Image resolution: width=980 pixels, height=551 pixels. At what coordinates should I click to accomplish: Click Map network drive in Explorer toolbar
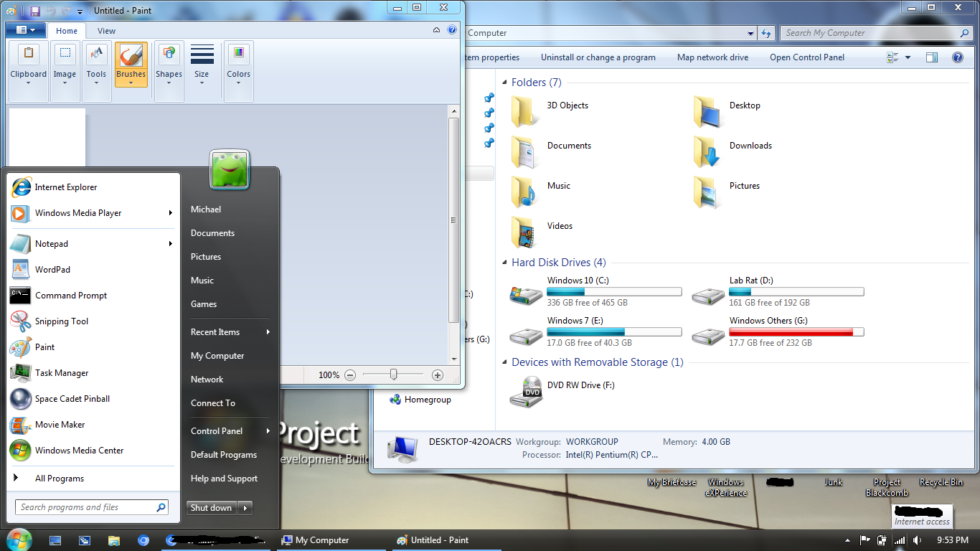click(x=712, y=57)
